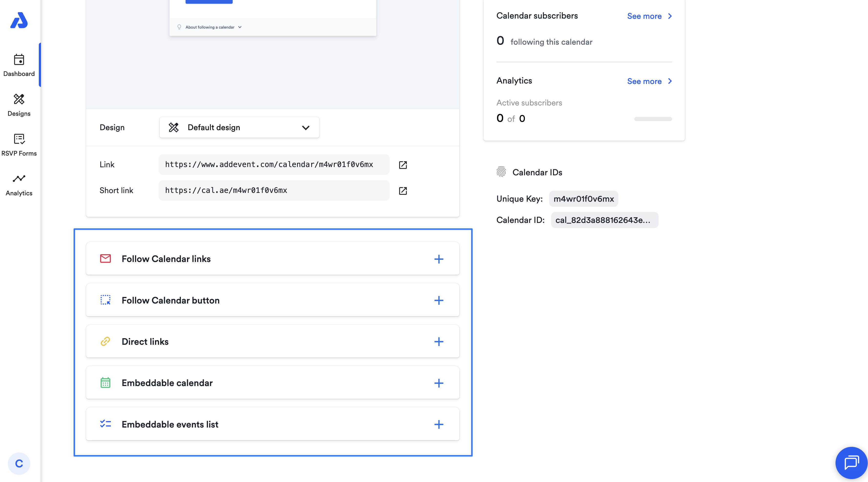
Task: Click the Follow Calendar links envelope icon
Action: point(105,259)
